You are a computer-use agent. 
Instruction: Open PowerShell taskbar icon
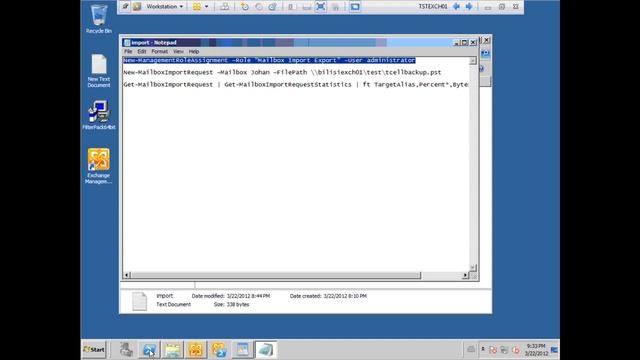pyautogui.click(x=149, y=350)
